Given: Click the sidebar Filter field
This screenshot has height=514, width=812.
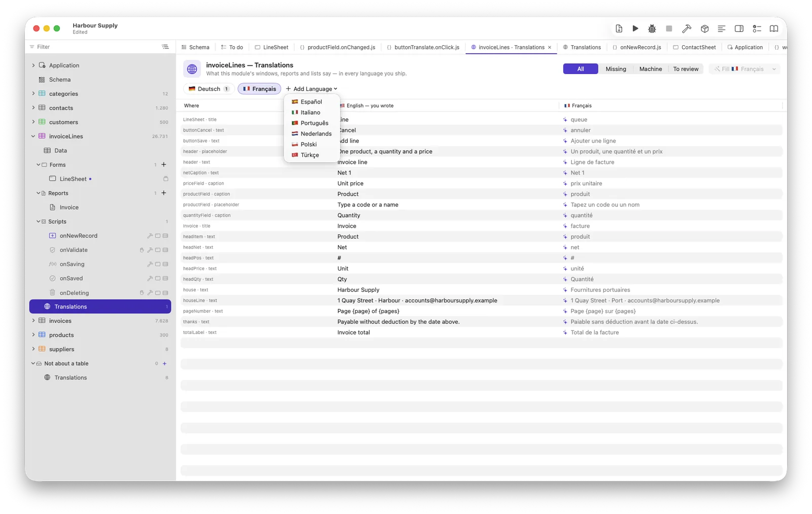Looking at the screenshot, I should point(94,47).
